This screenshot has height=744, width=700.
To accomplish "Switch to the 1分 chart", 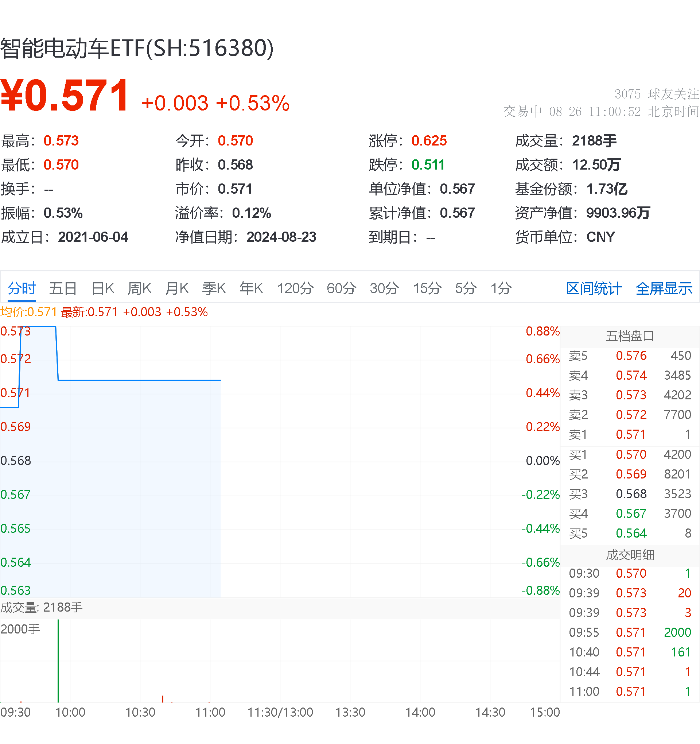I will (x=501, y=288).
